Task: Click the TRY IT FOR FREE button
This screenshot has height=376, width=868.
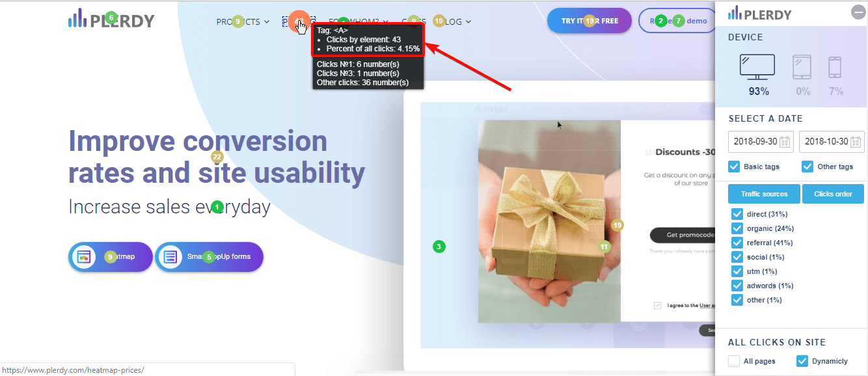Action: coord(590,21)
